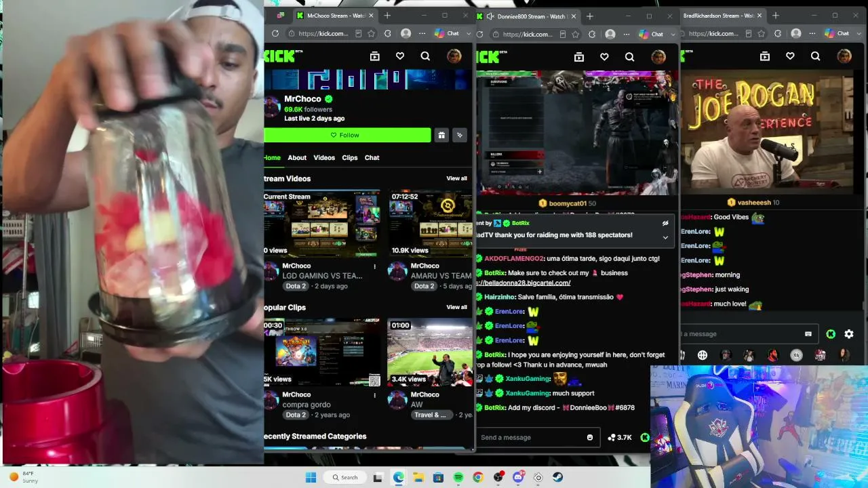Open Following heart icon in MrChoco window

tap(400, 56)
